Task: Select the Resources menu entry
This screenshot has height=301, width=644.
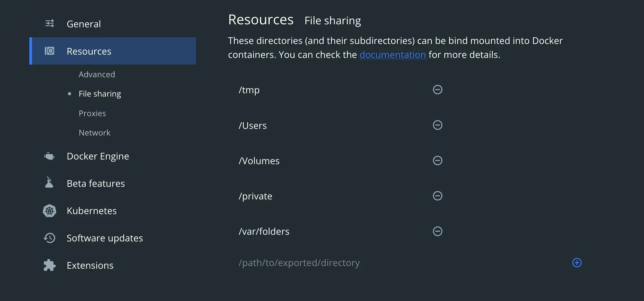Action: pos(89,51)
